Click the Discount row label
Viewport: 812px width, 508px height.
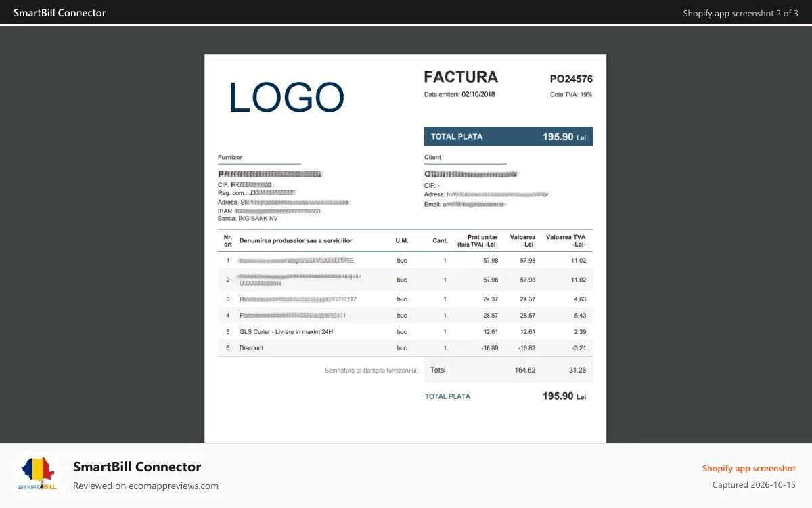[x=252, y=347]
